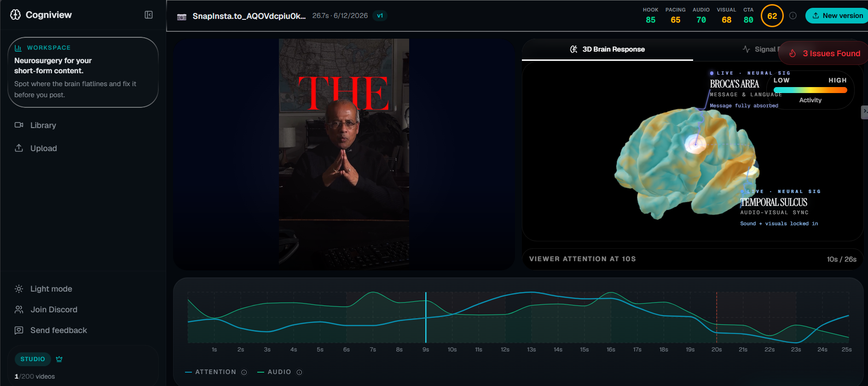Toggle the AUDIO line in the legend
Image resolution: width=868 pixels, height=386 pixels.
point(274,372)
